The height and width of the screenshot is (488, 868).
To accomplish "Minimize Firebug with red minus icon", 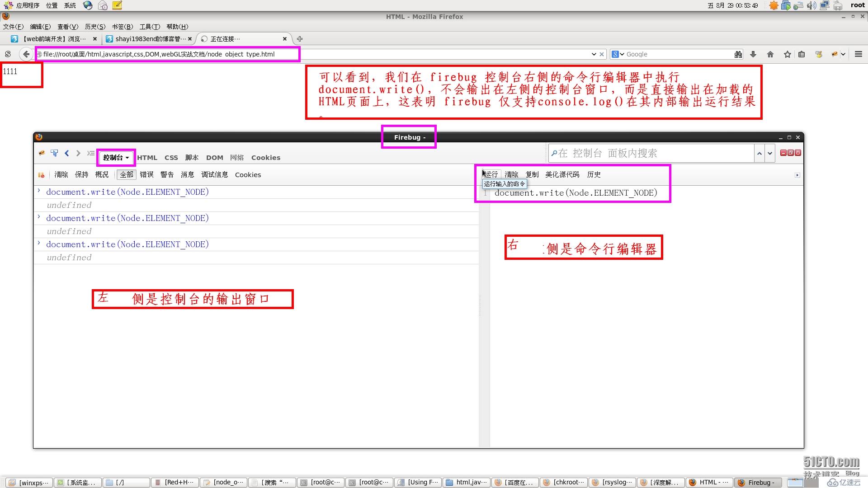I will [783, 153].
